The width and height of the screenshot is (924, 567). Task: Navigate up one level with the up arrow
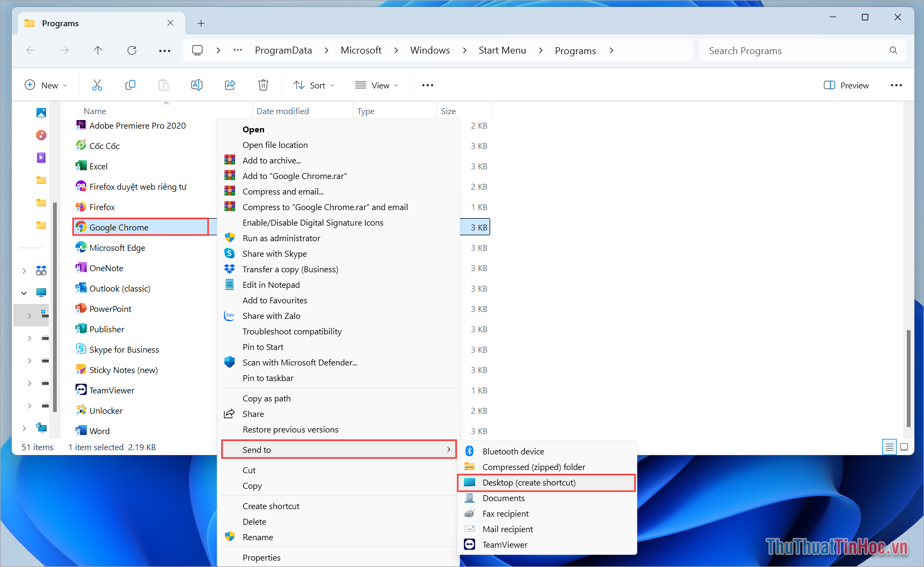[x=97, y=50]
